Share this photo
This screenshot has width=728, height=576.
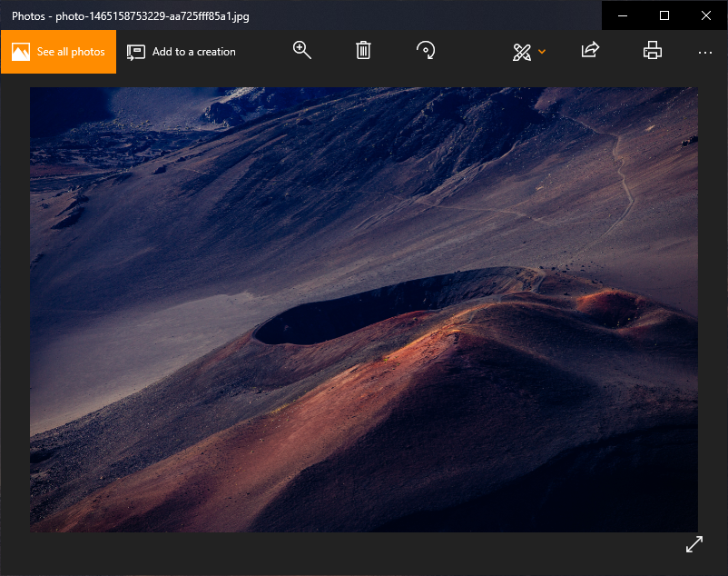point(590,51)
